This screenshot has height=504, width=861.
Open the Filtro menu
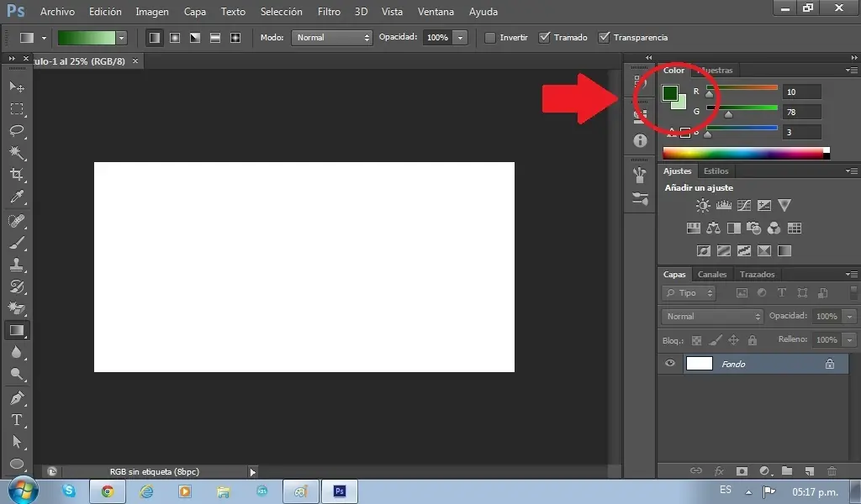click(329, 12)
